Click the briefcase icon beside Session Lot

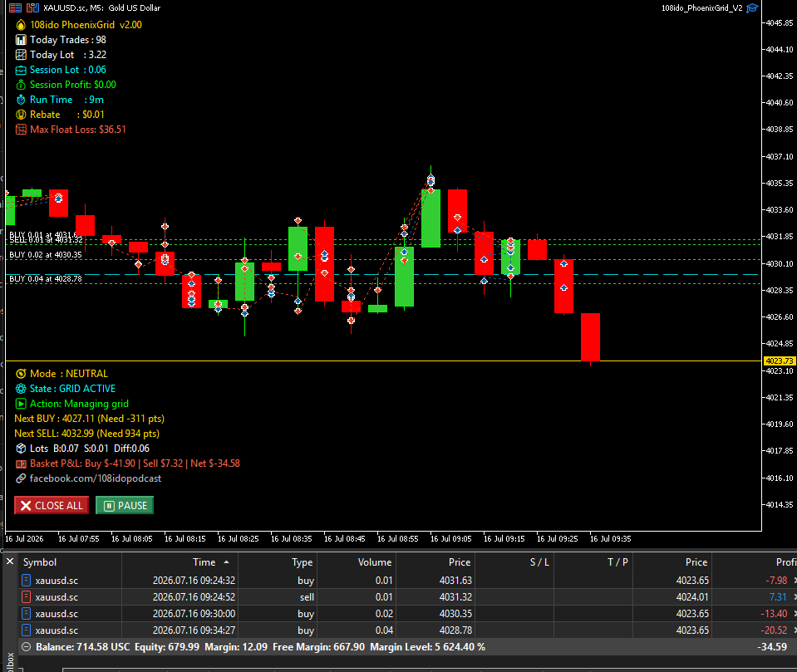pos(21,70)
